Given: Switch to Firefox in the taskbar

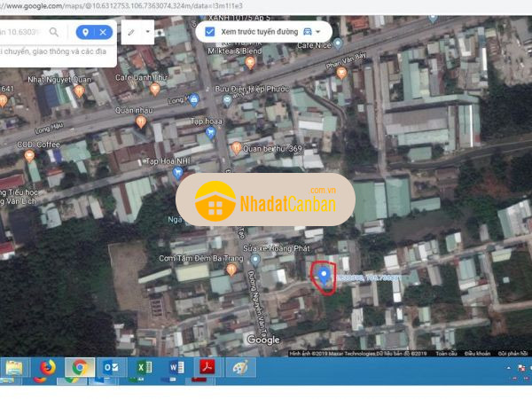Looking at the screenshot, I should pos(46,369).
